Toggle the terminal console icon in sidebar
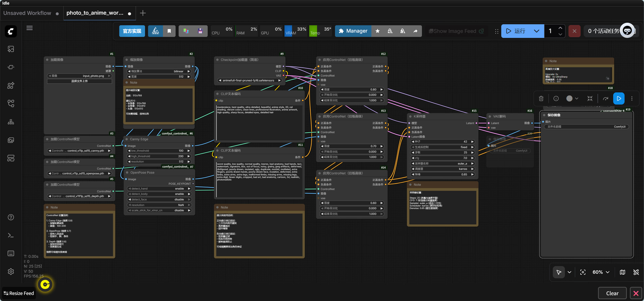The image size is (644, 301). (x=11, y=235)
